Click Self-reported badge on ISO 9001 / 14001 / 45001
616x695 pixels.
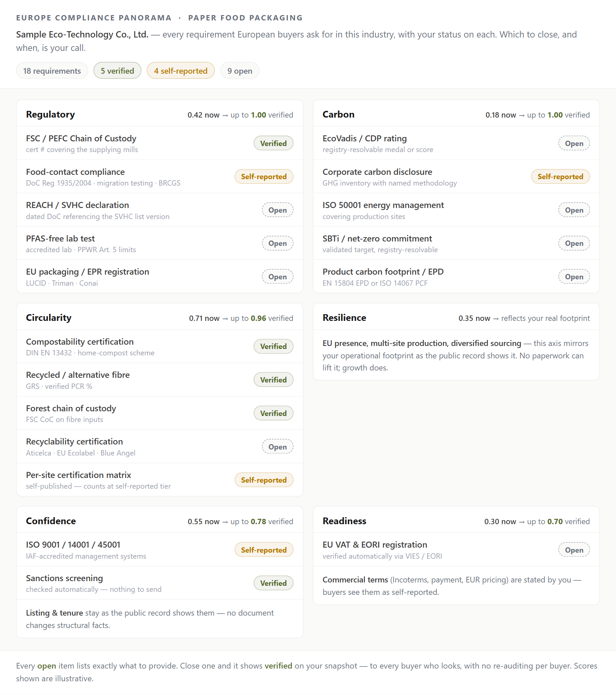point(264,550)
